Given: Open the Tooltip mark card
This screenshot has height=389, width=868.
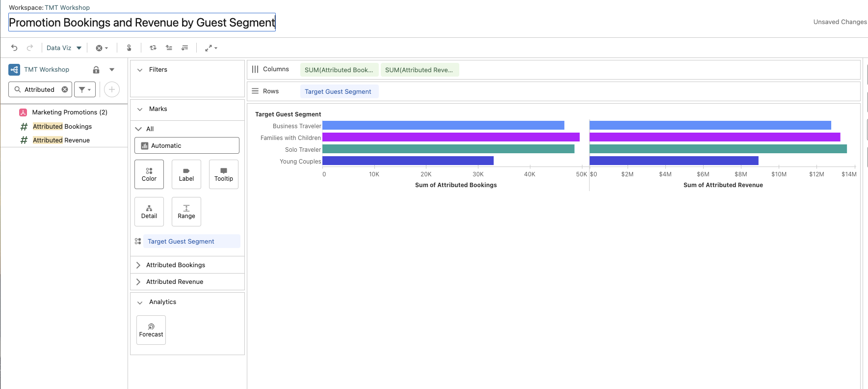Looking at the screenshot, I should tap(224, 174).
